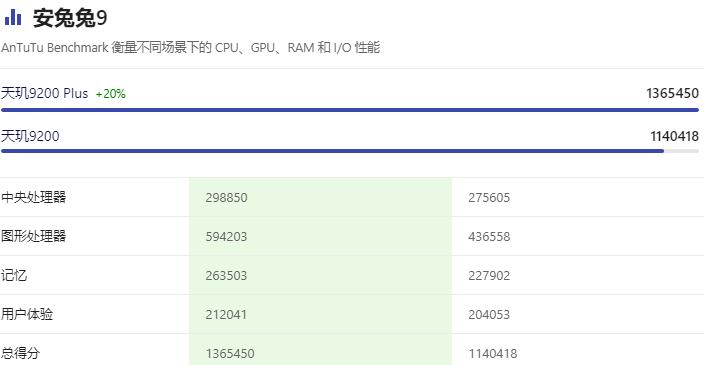Click the 天玑9200 Plus score bar
Viewport: 704px width, 365px height.
click(350, 110)
